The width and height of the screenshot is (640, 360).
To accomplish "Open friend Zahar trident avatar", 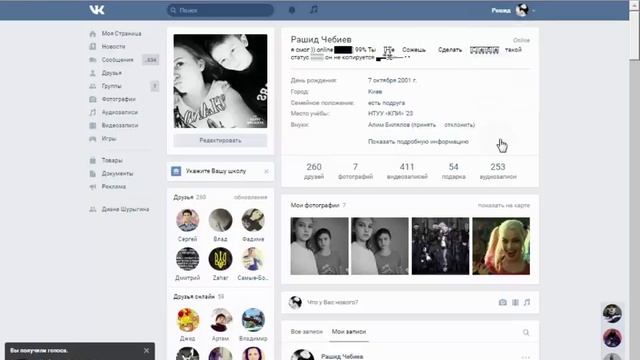I will pos(220,259).
